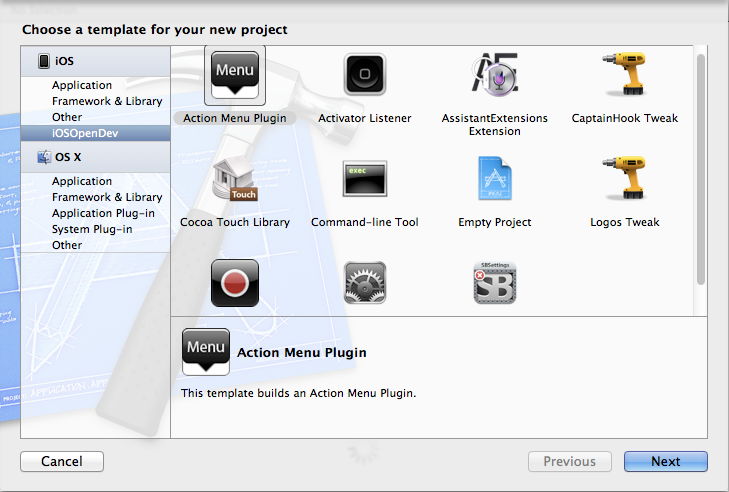729x492 pixels.
Task: Choose Application Plug-in category
Action: tap(95, 213)
